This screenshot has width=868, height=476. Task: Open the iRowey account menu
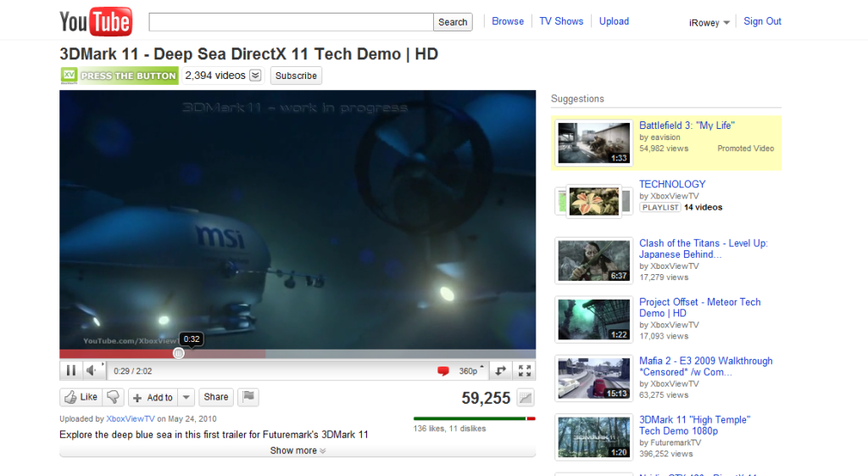point(709,23)
